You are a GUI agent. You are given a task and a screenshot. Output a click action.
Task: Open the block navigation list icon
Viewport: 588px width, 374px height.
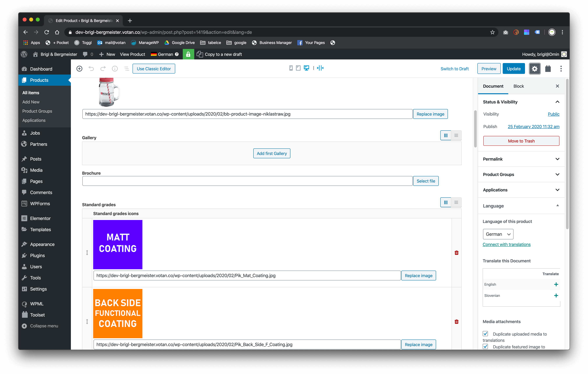pos(126,69)
